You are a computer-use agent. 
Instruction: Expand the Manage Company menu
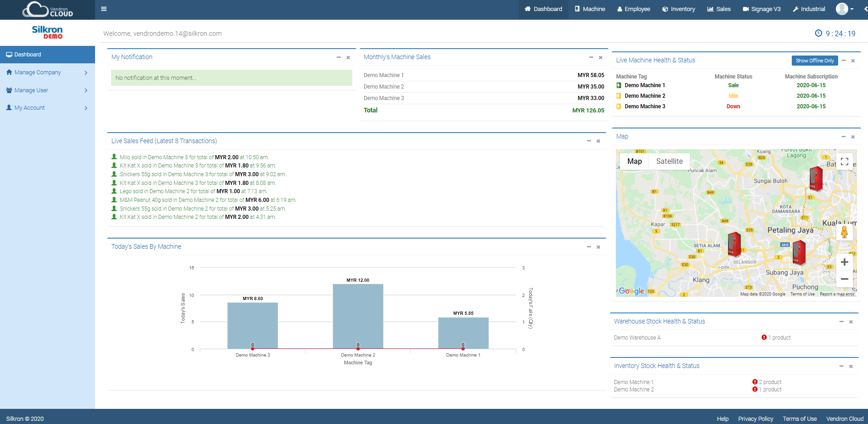click(38, 72)
